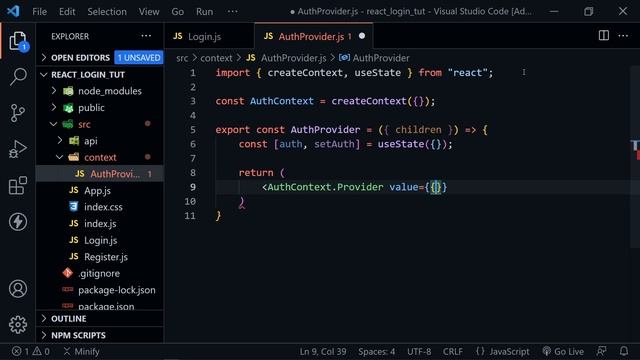Expand the Outline section
Image resolution: width=640 pixels, height=360 pixels.
coord(68,318)
